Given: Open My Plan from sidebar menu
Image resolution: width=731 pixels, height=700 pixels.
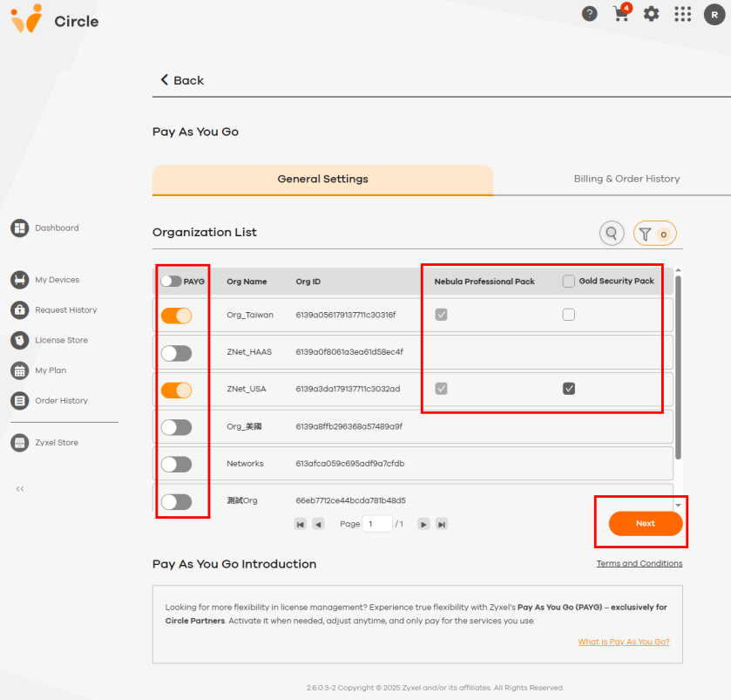Looking at the screenshot, I should coord(51,370).
